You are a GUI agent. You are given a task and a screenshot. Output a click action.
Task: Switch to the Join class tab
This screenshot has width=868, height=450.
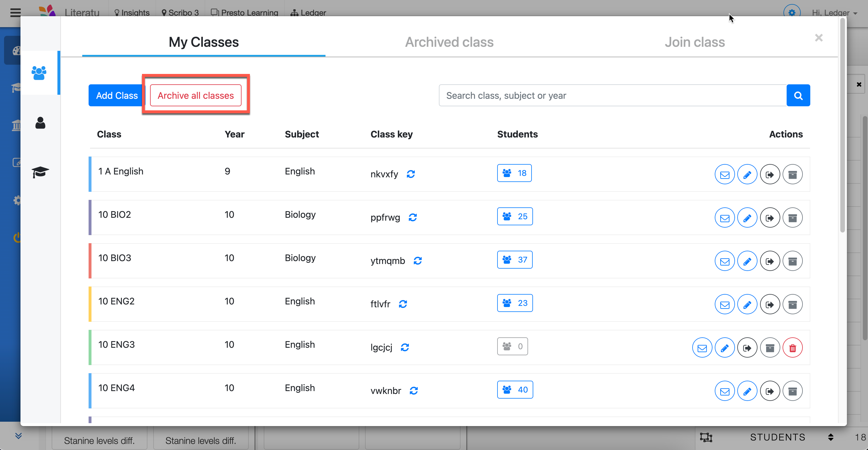(695, 42)
